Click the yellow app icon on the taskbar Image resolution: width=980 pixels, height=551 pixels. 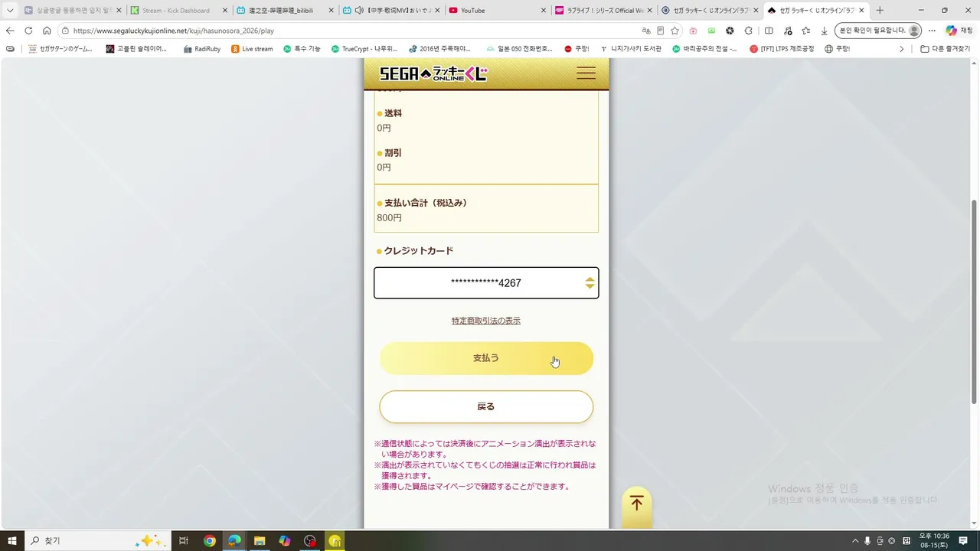pos(335,540)
